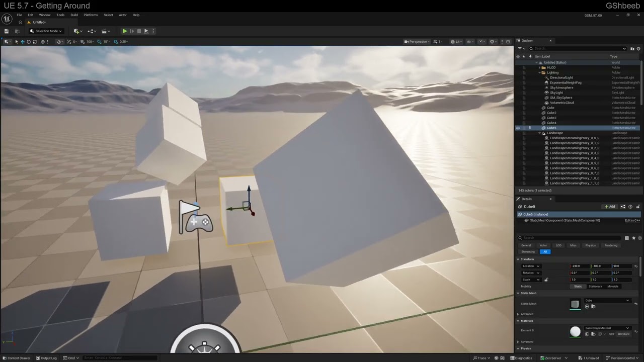This screenshot has width=644, height=362.
Task: Click the Cube static mesh thumbnail
Action: pyautogui.click(x=575, y=304)
